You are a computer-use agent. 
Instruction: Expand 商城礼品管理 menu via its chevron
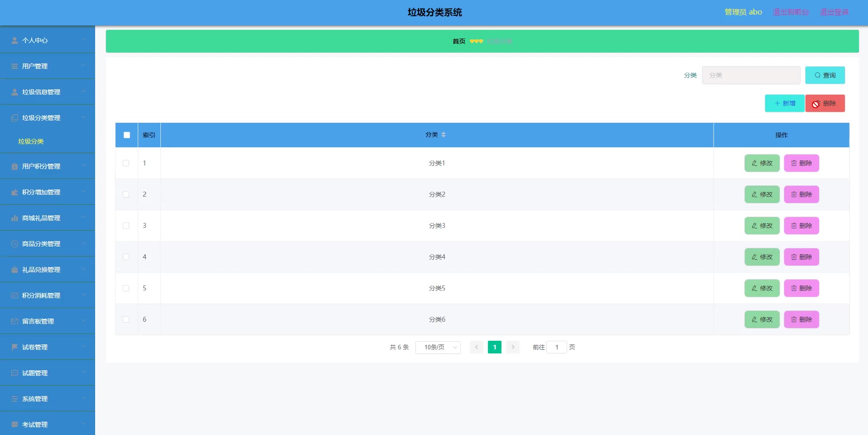[83, 217]
